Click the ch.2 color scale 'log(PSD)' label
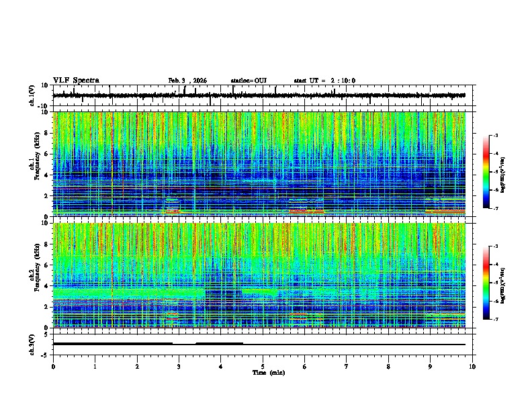The height and width of the screenshot is (411, 532). (503, 285)
